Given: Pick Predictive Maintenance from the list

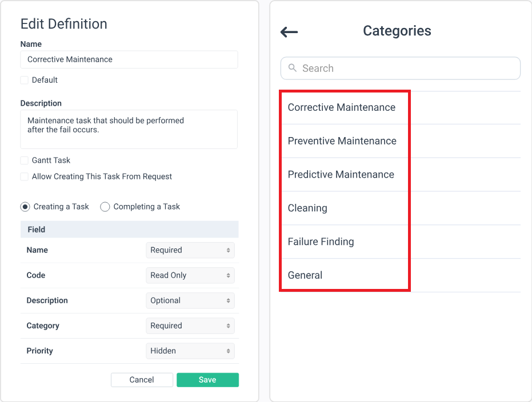Looking at the screenshot, I should coord(341,175).
